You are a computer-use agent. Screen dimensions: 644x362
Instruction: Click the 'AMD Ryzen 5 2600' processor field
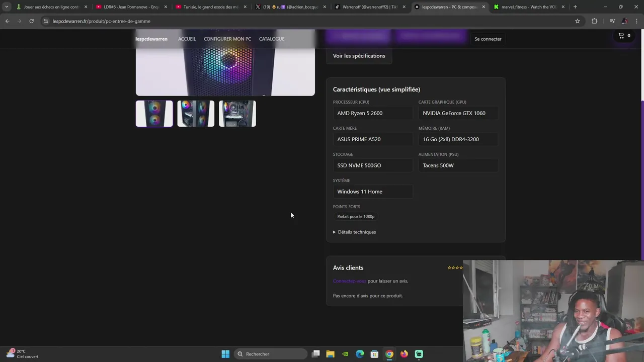(373, 113)
